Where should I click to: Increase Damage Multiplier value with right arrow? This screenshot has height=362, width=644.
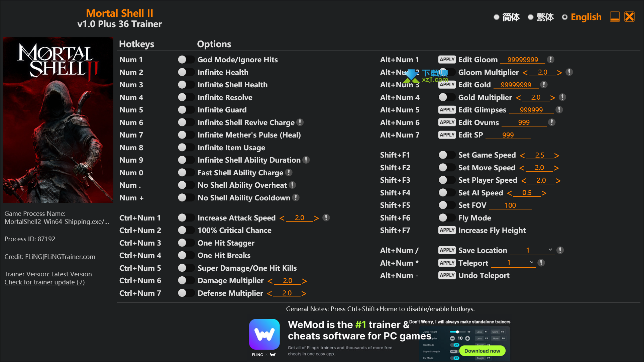pos(304,281)
